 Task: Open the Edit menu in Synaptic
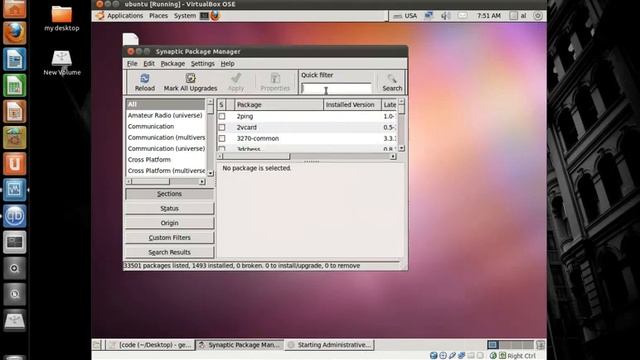click(149, 64)
